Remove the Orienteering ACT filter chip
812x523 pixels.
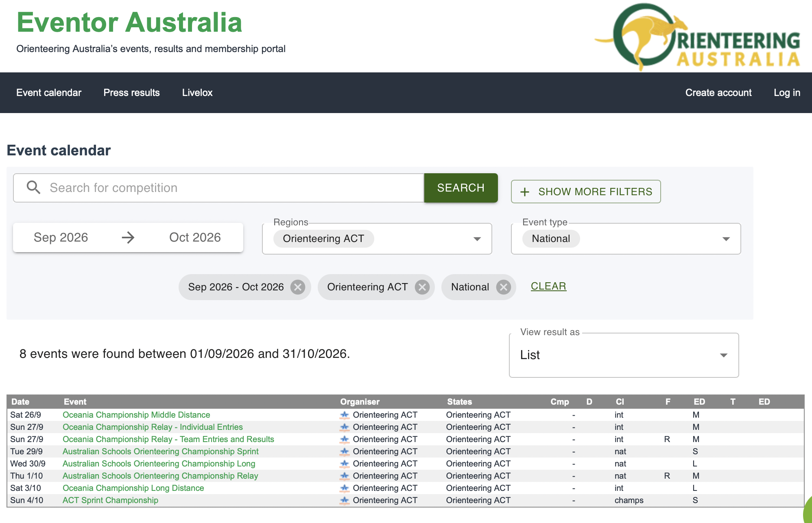pos(422,287)
